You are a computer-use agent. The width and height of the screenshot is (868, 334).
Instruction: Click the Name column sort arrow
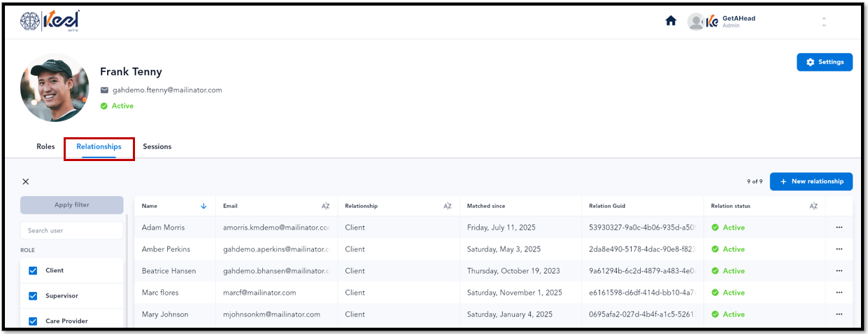(204, 206)
